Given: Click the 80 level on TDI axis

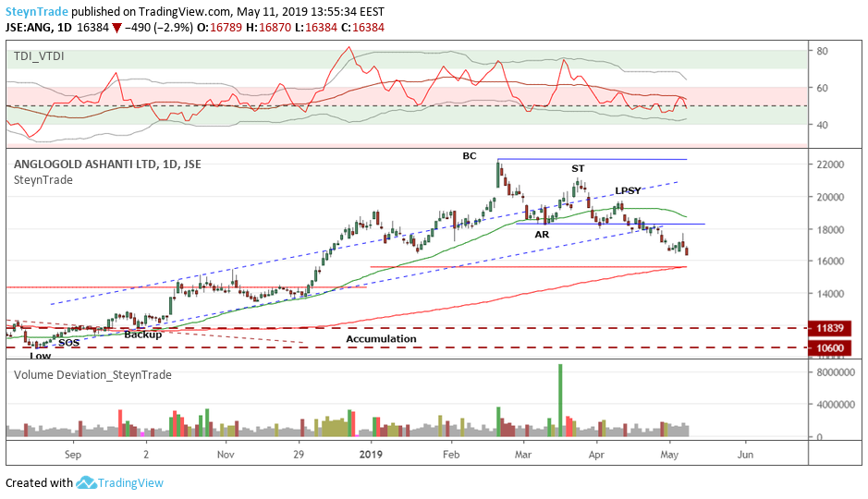Looking at the screenshot, I should tap(822, 51).
